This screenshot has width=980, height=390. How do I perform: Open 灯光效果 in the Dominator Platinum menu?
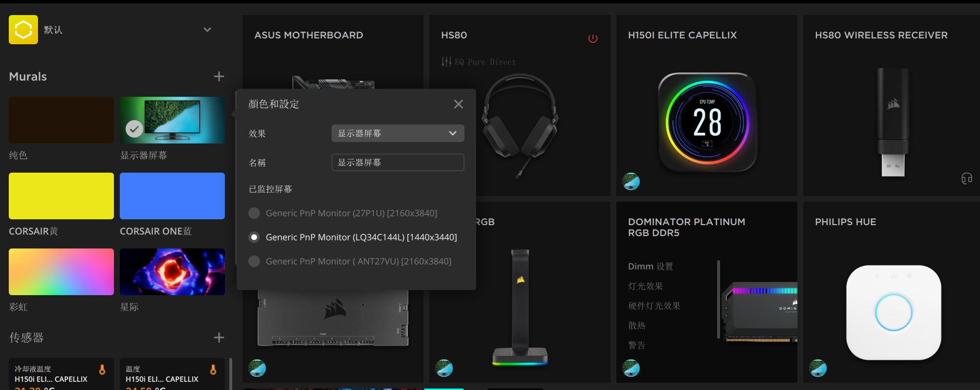click(646, 286)
